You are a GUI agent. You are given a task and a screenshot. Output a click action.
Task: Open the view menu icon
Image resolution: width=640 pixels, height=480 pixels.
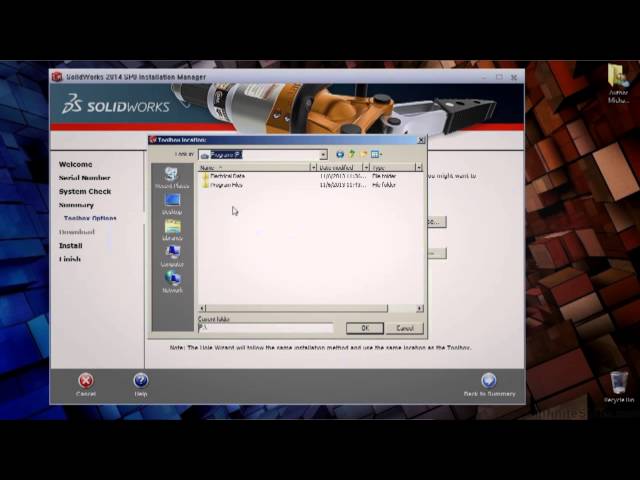[x=376, y=154]
